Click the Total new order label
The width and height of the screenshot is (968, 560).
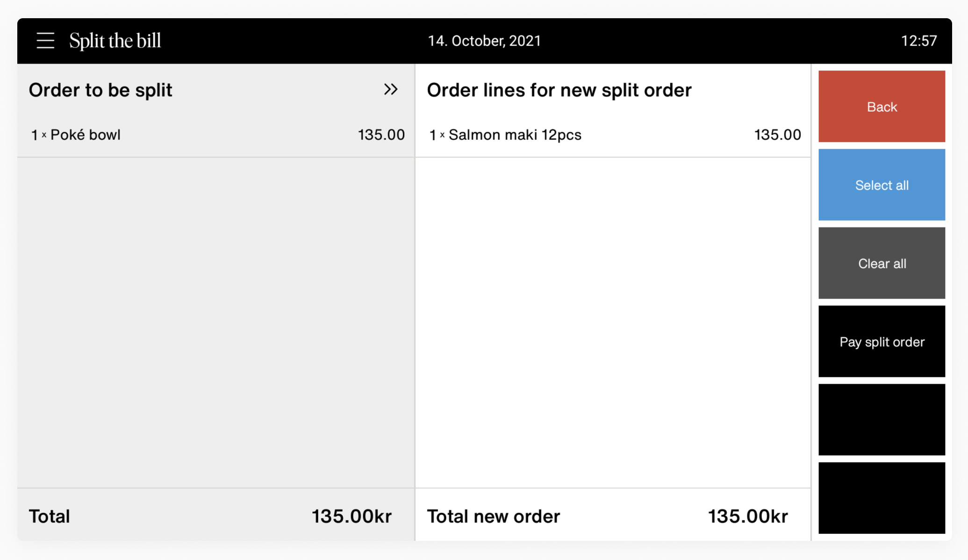(493, 516)
